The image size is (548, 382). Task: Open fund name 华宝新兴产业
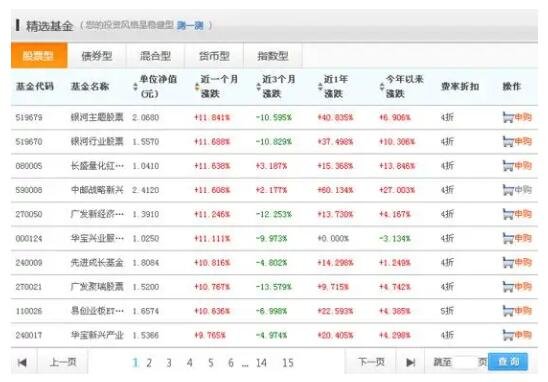pyautogui.click(x=97, y=335)
